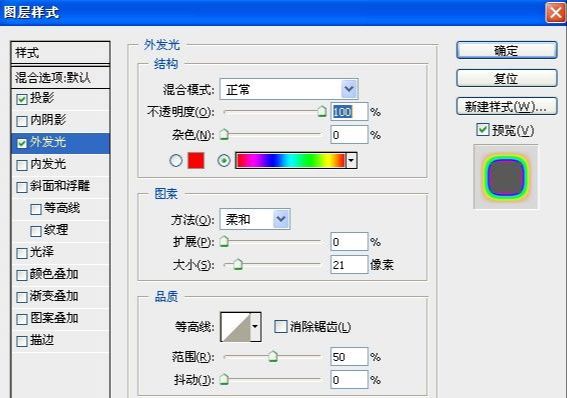Enable the 等高线 sub-option checkbox
This screenshot has width=567, height=398.
click(x=36, y=209)
